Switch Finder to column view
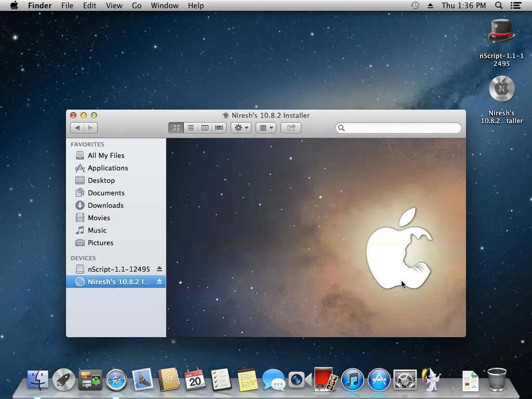Screen dimensions: 532x399 pyautogui.click(x=205, y=128)
